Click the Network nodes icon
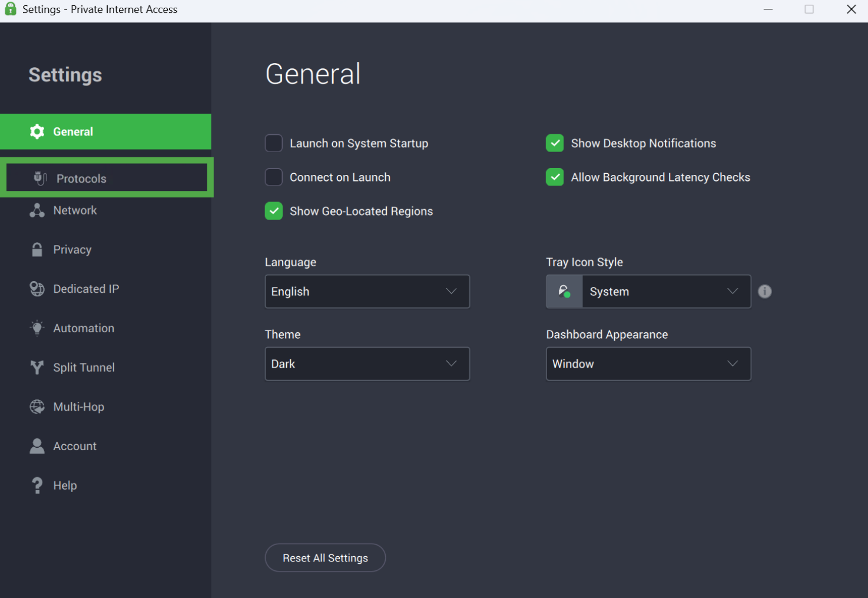This screenshot has width=868, height=598. 37,210
